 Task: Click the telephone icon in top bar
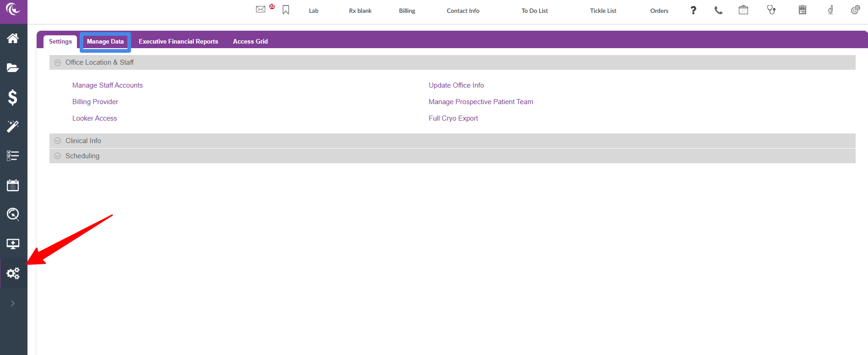click(718, 10)
